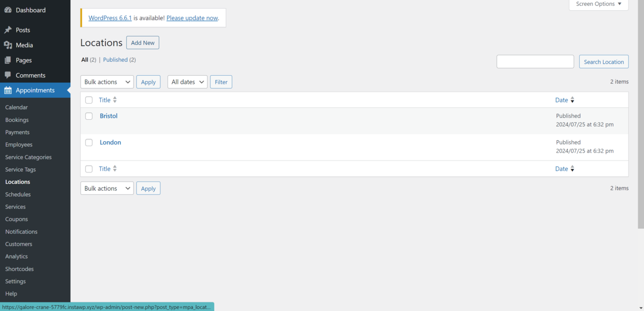The image size is (644, 311).
Task: Open Calendar submenu item
Action: point(17,107)
